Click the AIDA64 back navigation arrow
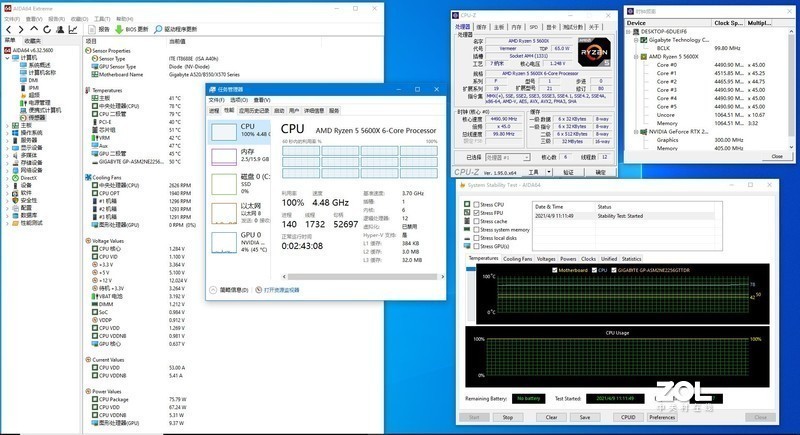The height and width of the screenshot is (435, 800). click(7, 29)
